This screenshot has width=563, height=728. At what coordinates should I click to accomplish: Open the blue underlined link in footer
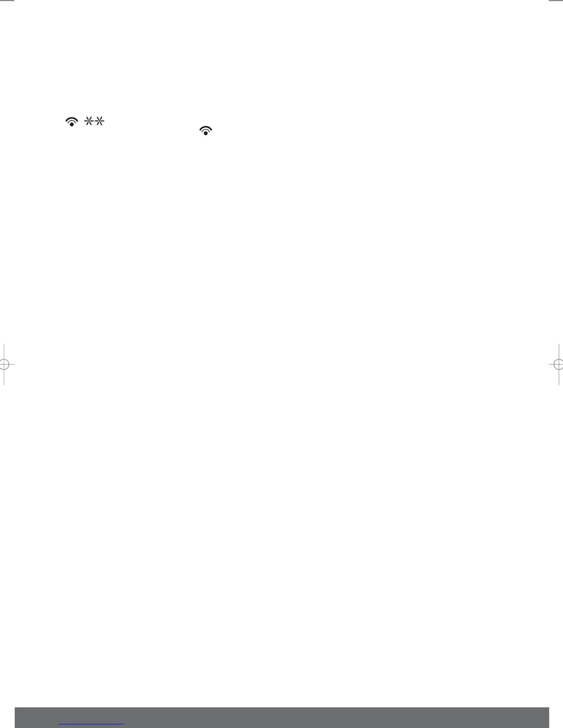[x=92, y=723]
